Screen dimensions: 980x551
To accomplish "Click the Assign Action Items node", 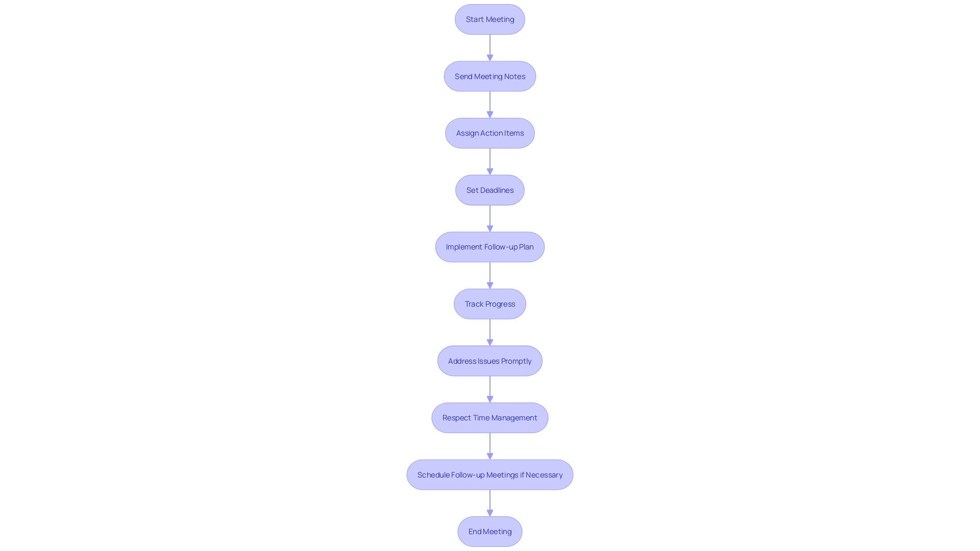I will tap(490, 133).
